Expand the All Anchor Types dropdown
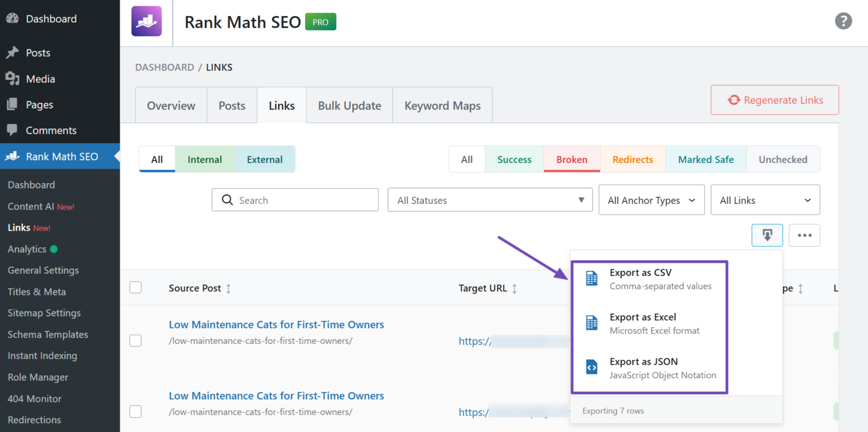Viewport: 868px width, 432px height. [x=651, y=200]
